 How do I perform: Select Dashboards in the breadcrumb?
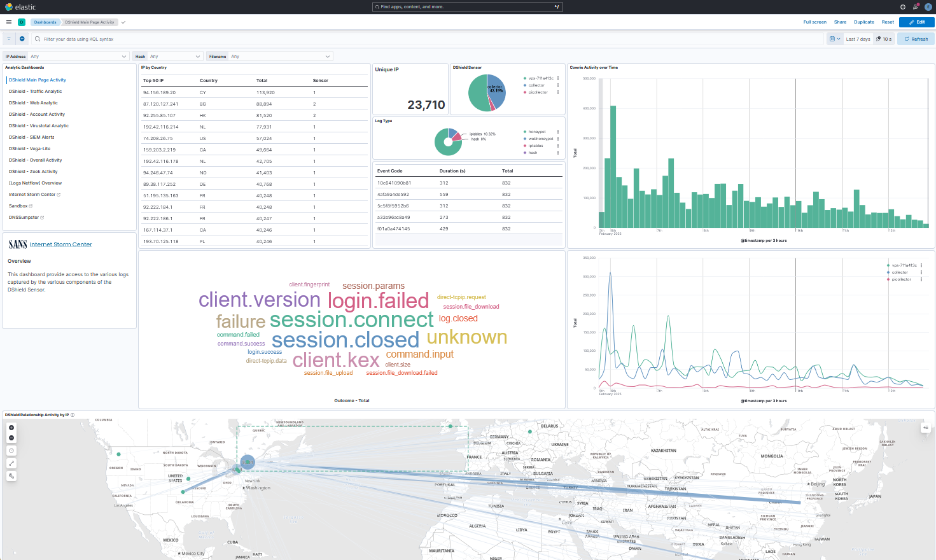click(x=45, y=22)
